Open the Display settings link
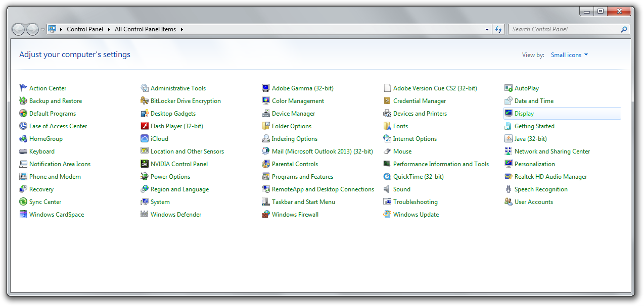 524,113
